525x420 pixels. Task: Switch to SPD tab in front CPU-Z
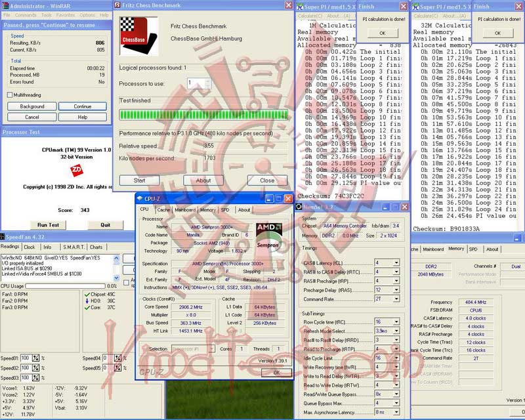coord(225,210)
